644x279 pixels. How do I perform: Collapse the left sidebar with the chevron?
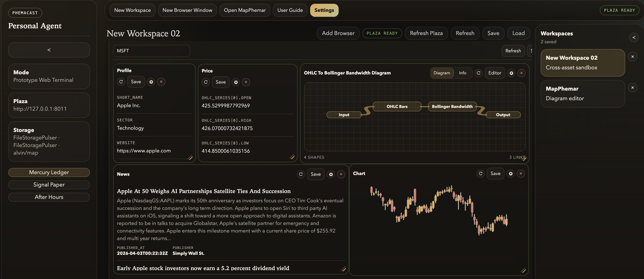click(49, 50)
